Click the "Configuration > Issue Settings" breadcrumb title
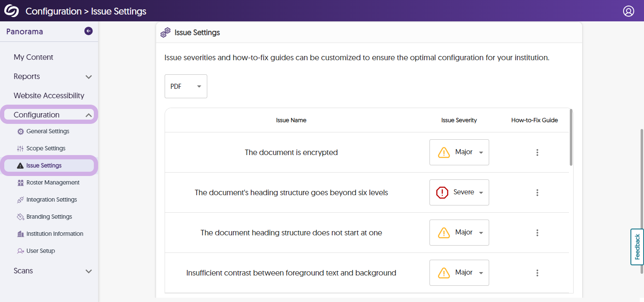Screen dimensions: 644x302 click(x=86, y=12)
